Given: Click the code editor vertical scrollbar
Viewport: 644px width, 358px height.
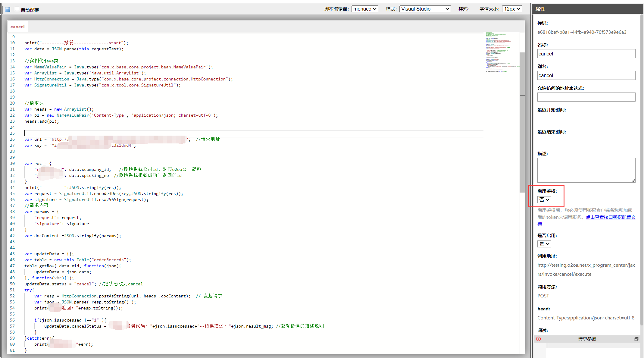Looking at the screenshot, I should 522,121.
